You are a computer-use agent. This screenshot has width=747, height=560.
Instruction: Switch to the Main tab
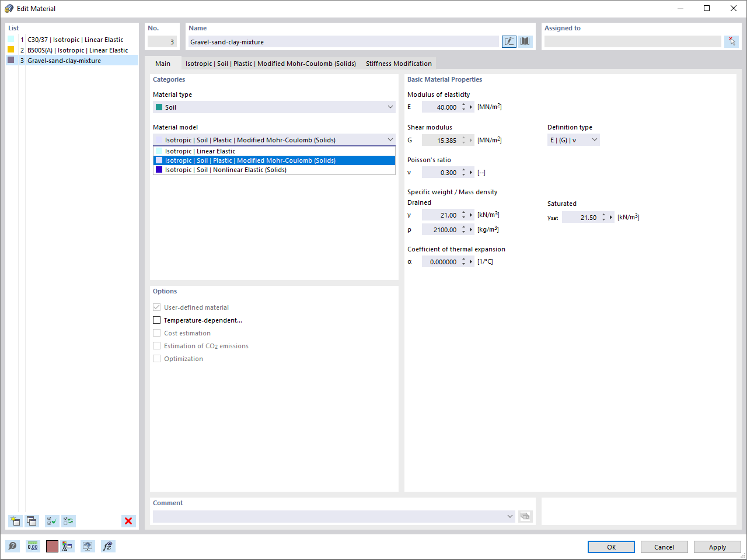point(163,64)
